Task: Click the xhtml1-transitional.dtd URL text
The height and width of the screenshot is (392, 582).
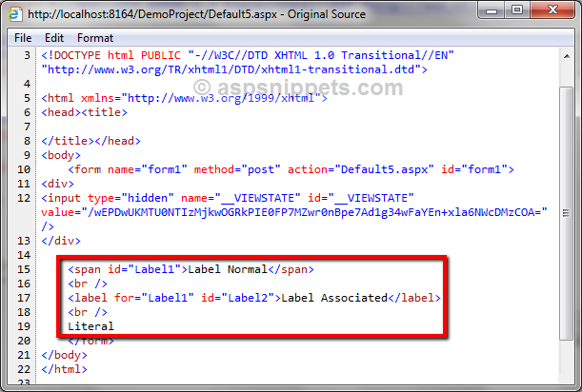Action: point(234,69)
